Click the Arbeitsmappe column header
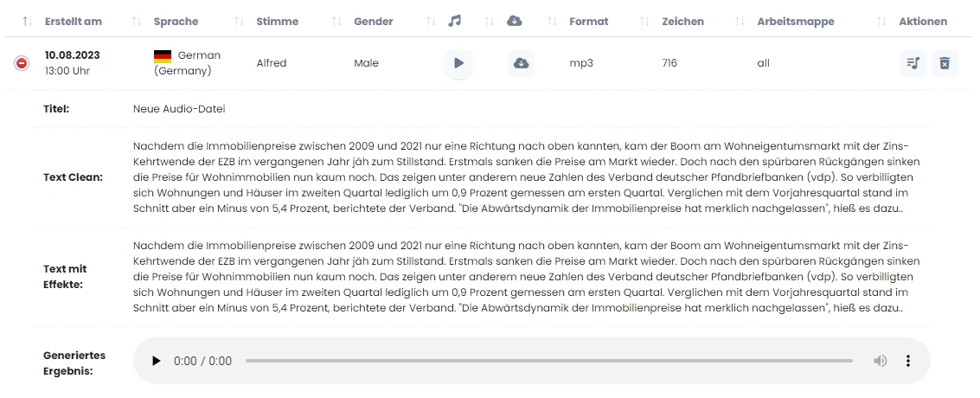 click(795, 22)
